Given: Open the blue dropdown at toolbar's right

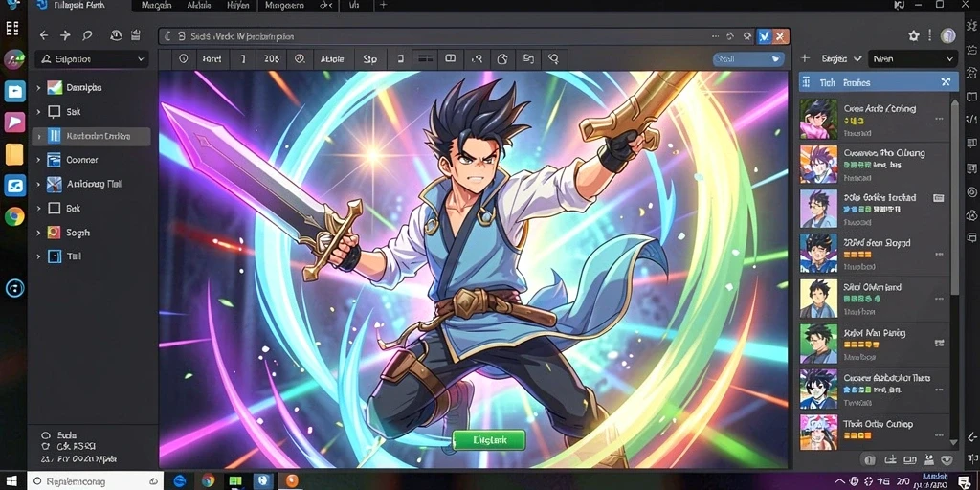Looking at the screenshot, I should tap(748, 59).
